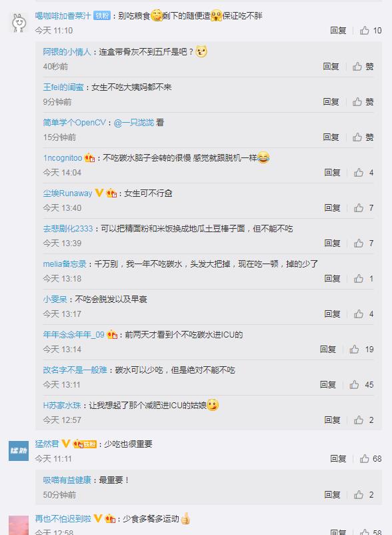
Task: Open 喝咖啡加香菜汁's rabbit avatar
Action: coord(19,23)
